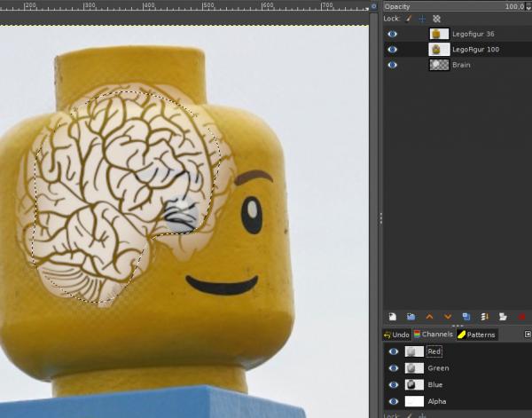
Task: Click the Legofigur 100 layer thumbnail
Action: point(439,50)
